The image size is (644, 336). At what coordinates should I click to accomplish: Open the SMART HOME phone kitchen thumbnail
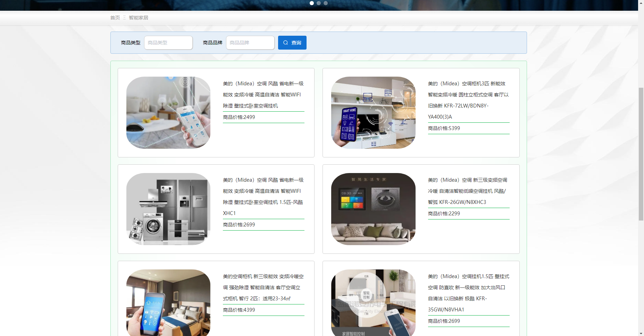[373, 113]
